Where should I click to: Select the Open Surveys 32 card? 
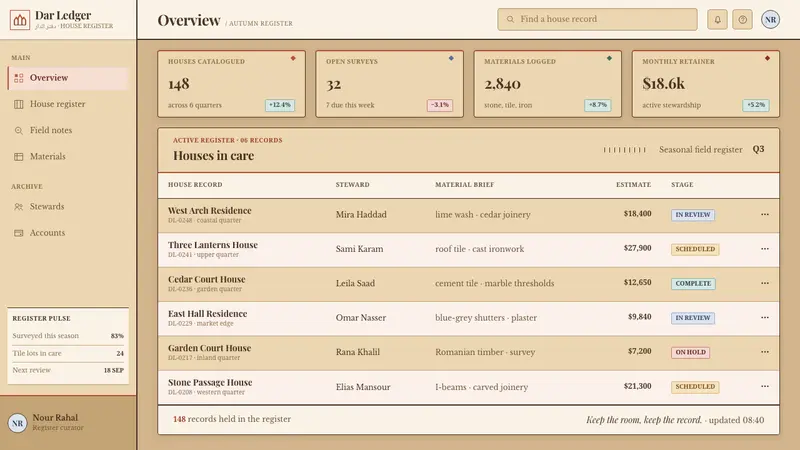tap(390, 84)
